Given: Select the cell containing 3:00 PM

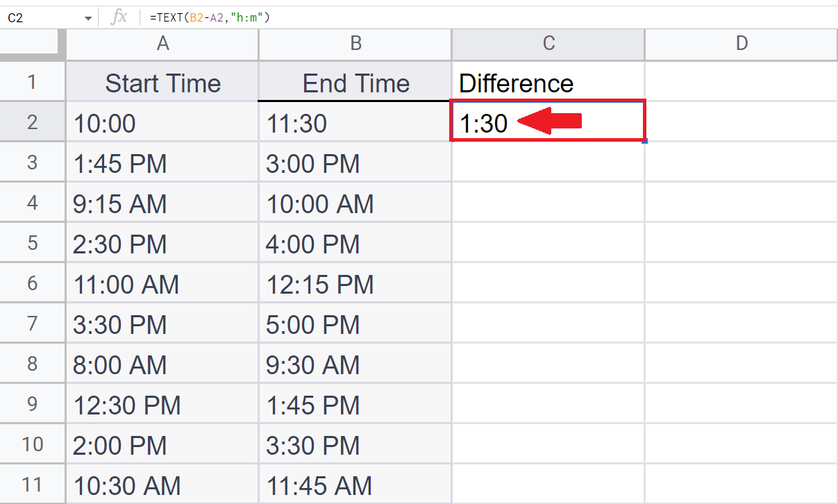Looking at the screenshot, I should [355, 163].
